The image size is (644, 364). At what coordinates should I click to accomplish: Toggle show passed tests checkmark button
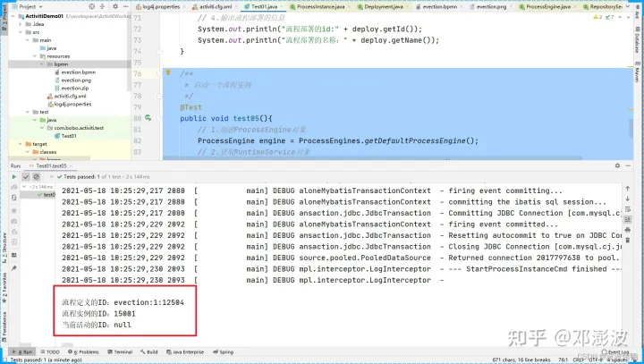tap(25, 177)
